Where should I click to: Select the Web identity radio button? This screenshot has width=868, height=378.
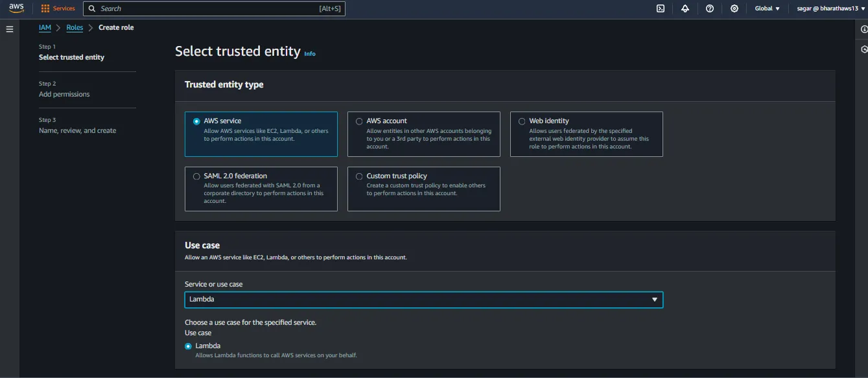pyautogui.click(x=522, y=121)
